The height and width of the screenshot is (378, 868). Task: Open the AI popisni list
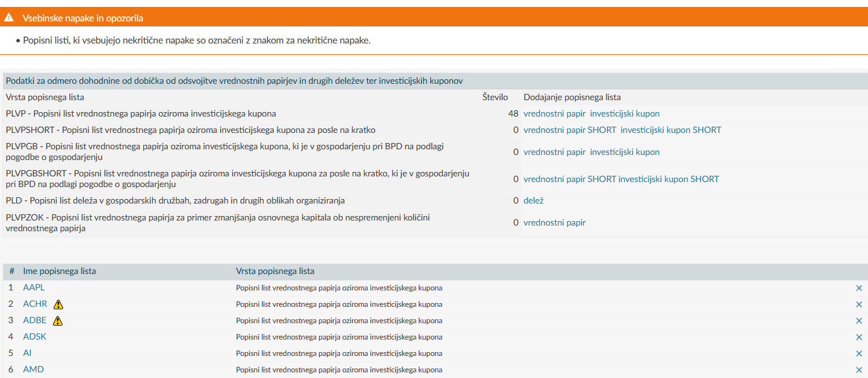pos(27,353)
